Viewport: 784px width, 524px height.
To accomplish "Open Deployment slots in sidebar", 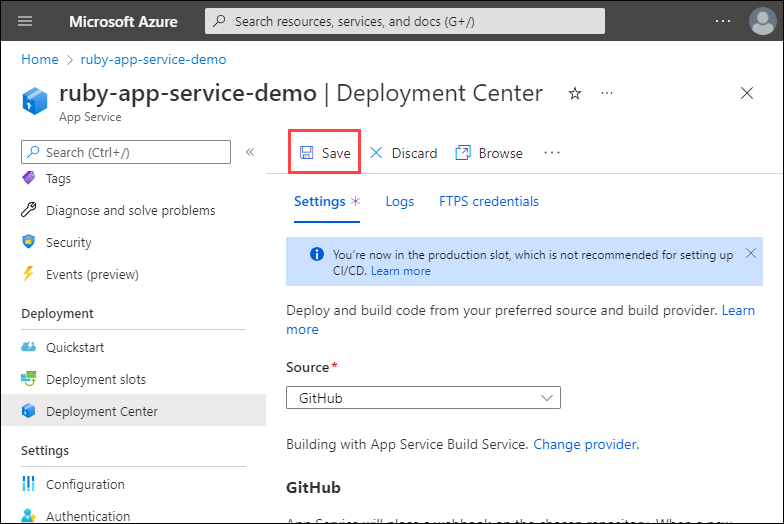I will coord(95,379).
